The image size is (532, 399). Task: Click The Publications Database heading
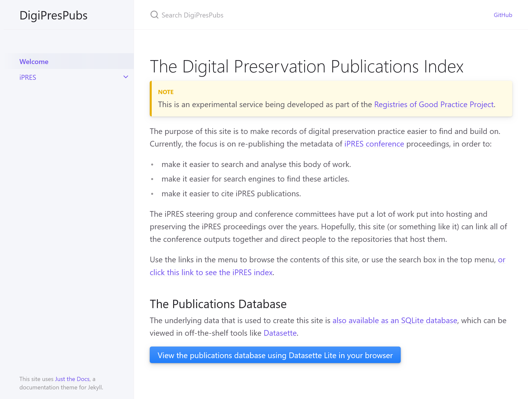(218, 304)
